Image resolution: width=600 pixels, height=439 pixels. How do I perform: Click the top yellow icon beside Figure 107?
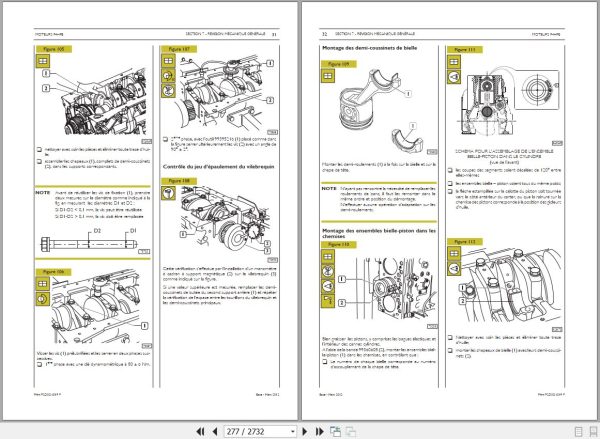(168, 61)
